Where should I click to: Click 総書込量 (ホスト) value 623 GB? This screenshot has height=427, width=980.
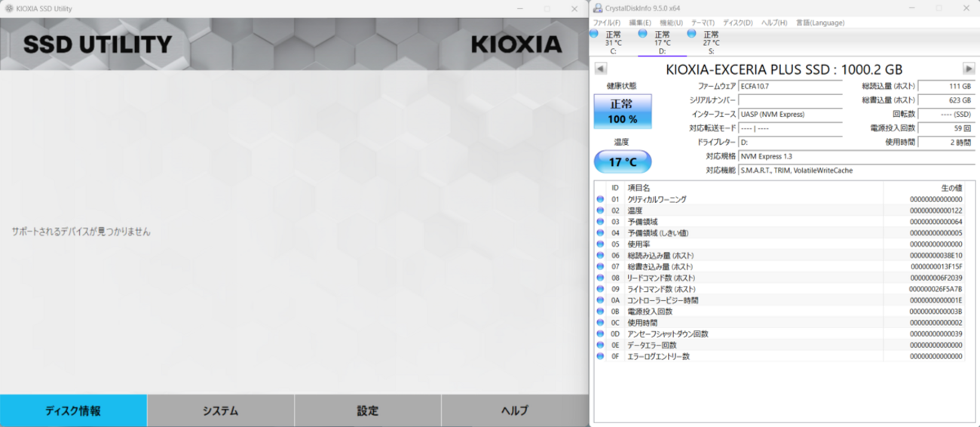(946, 100)
